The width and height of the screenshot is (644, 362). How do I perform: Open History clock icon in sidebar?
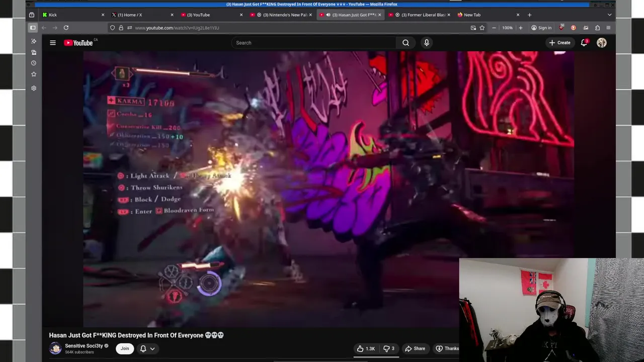[x=34, y=63]
